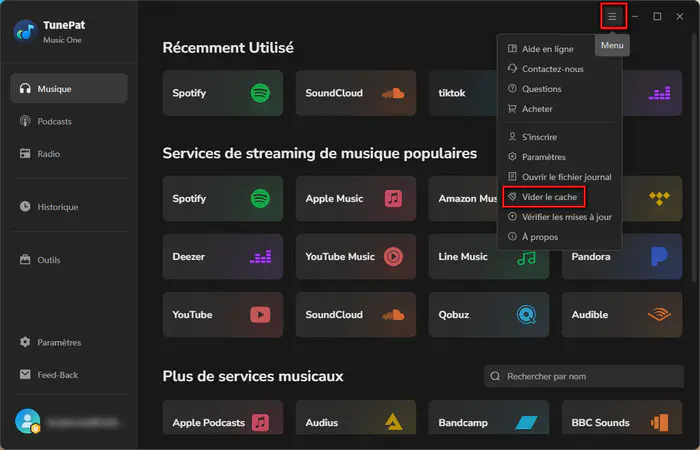Click the Bandcamp blue parallelogram icon
The width and height of the screenshot is (700, 450).
(x=526, y=422)
